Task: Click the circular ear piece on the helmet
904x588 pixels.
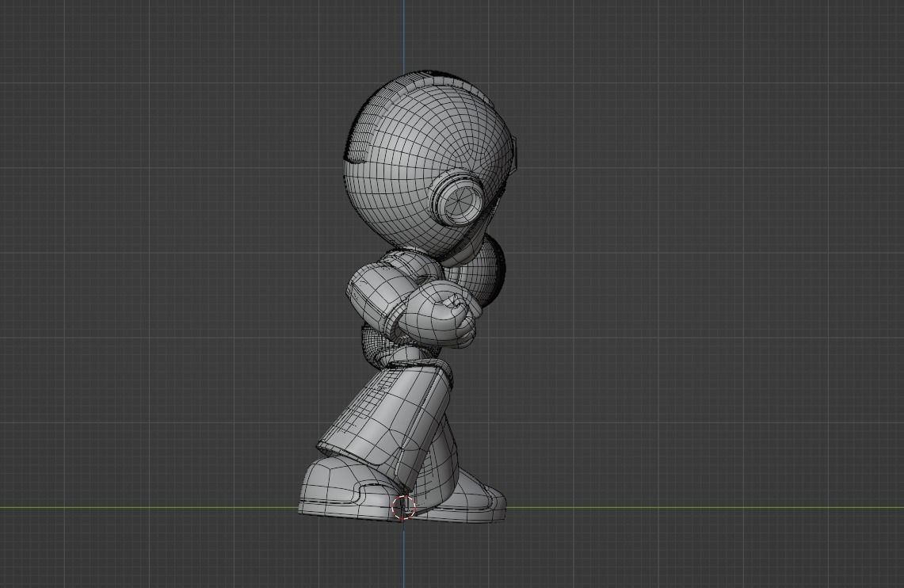Action: coord(458,198)
